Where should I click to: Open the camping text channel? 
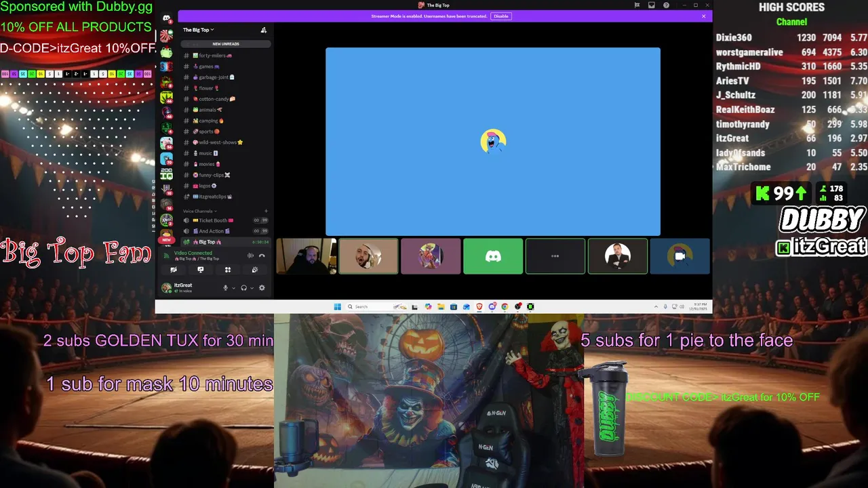(226, 121)
